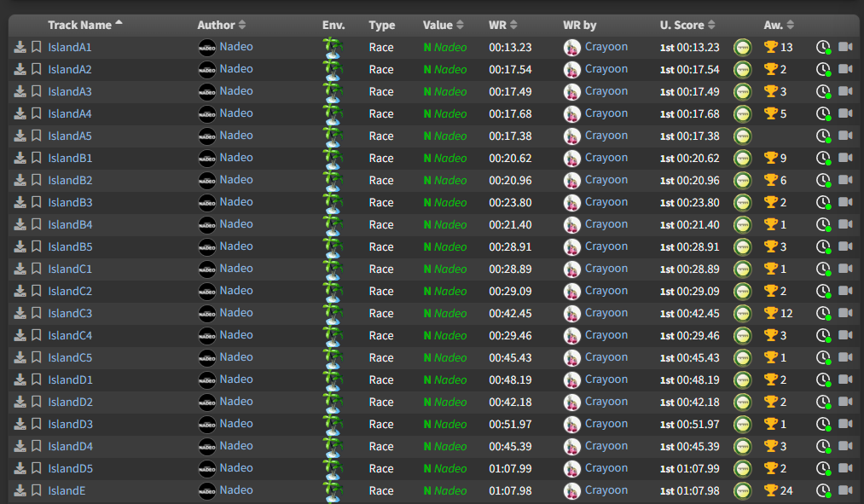Open Crayoon's profile in IslandA4 row
Screen dimensions: 864x504
[x=606, y=113]
